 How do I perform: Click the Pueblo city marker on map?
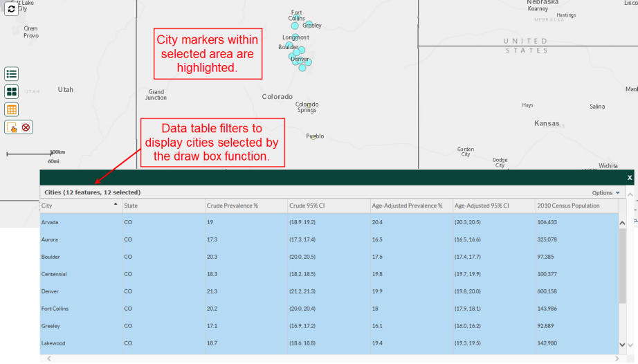(x=313, y=137)
